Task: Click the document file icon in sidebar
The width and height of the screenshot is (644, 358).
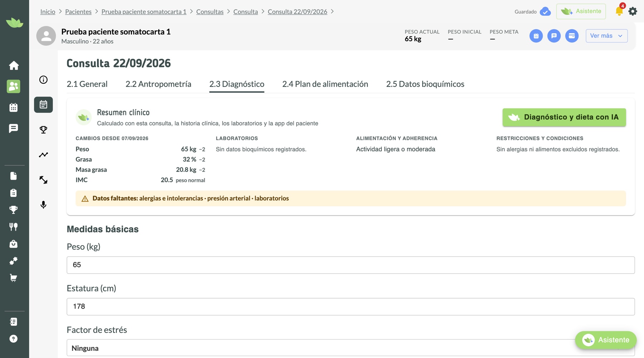Action: tap(14, 176)
